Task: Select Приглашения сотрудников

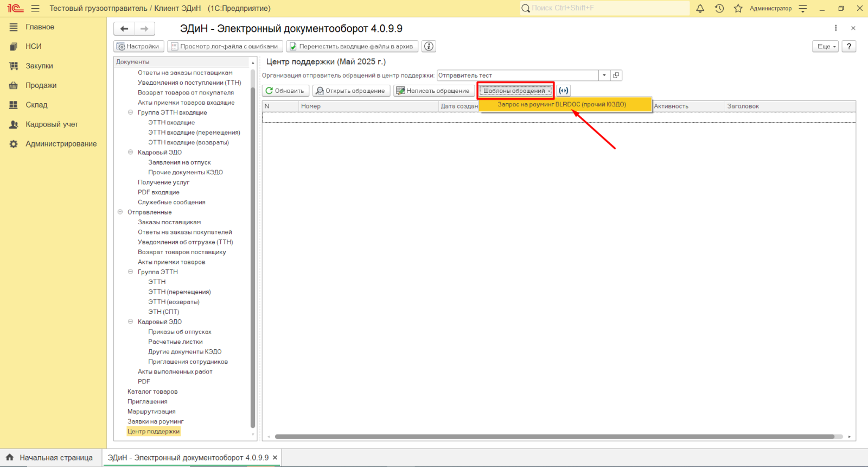Action: click(188, 362)
